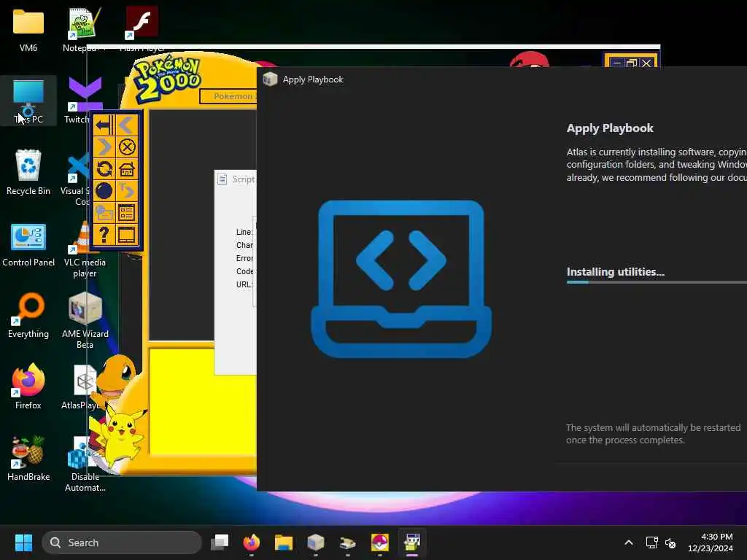The image size is (747, 560).
Task: Click the Apply Playbook heading text
Action: click(610, 128)
